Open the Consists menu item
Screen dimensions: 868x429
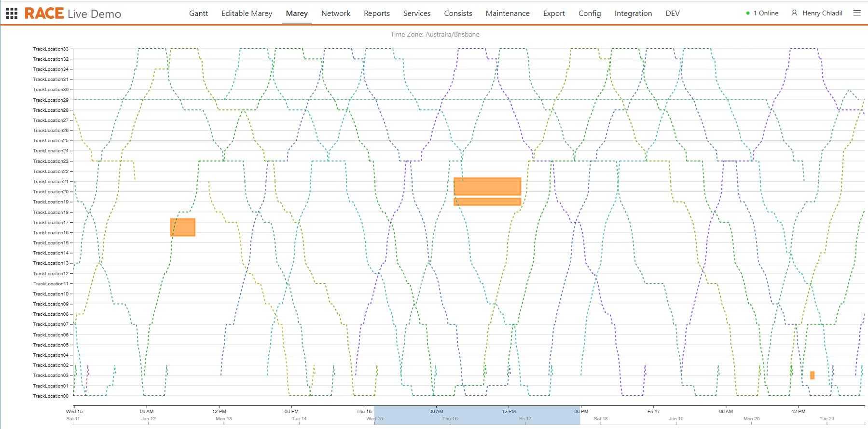click(x=458, y=13)
